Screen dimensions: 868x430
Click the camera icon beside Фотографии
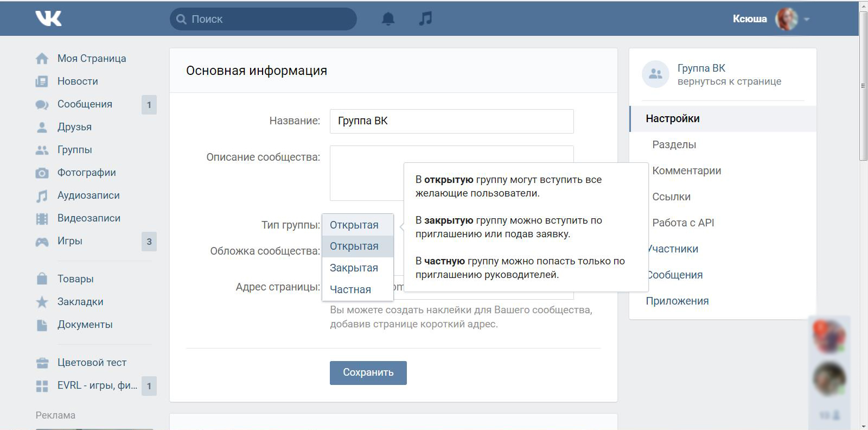coord(42,173)
